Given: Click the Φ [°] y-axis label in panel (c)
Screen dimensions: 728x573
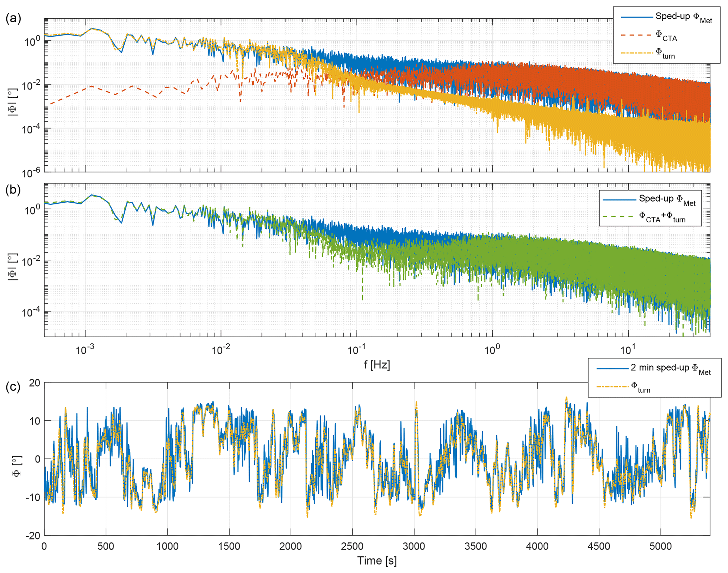Looking at the screenshot, I should [17, 466].
